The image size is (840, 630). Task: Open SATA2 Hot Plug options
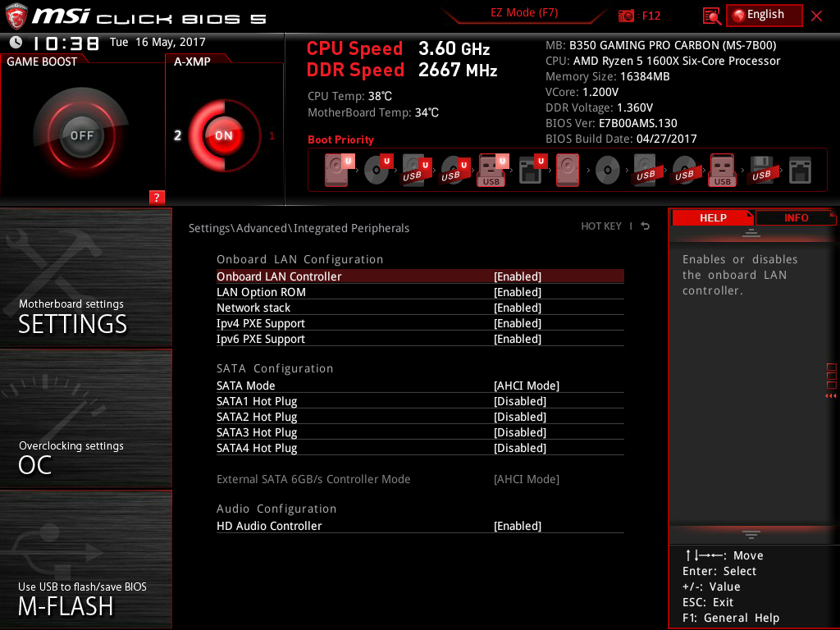point(420,416)
